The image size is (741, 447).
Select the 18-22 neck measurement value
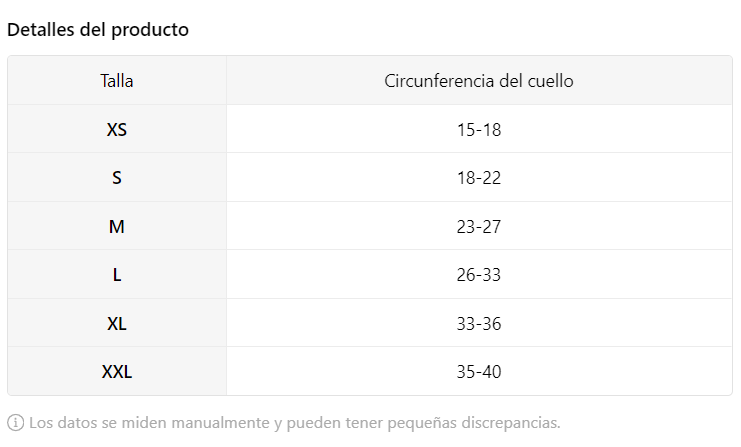click(x=479, y=178)
